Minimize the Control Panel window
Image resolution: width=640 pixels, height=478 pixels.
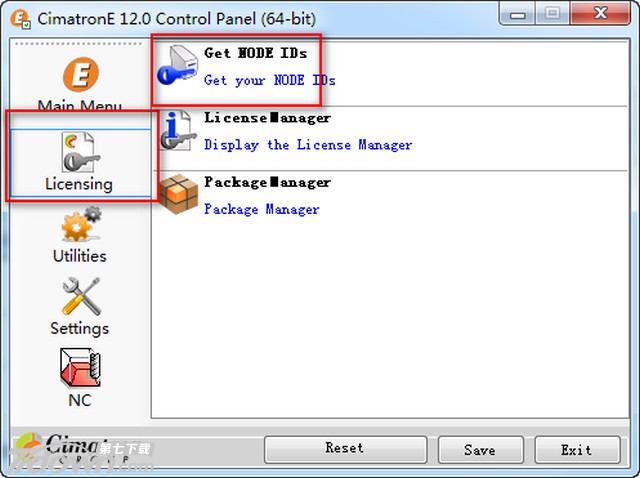coord(517,14)
